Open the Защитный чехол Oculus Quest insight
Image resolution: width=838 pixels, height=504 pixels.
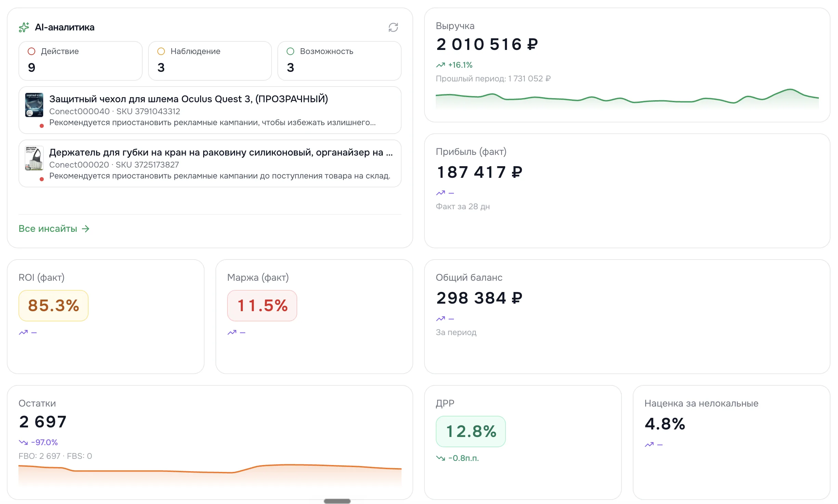tap(210, 110)
